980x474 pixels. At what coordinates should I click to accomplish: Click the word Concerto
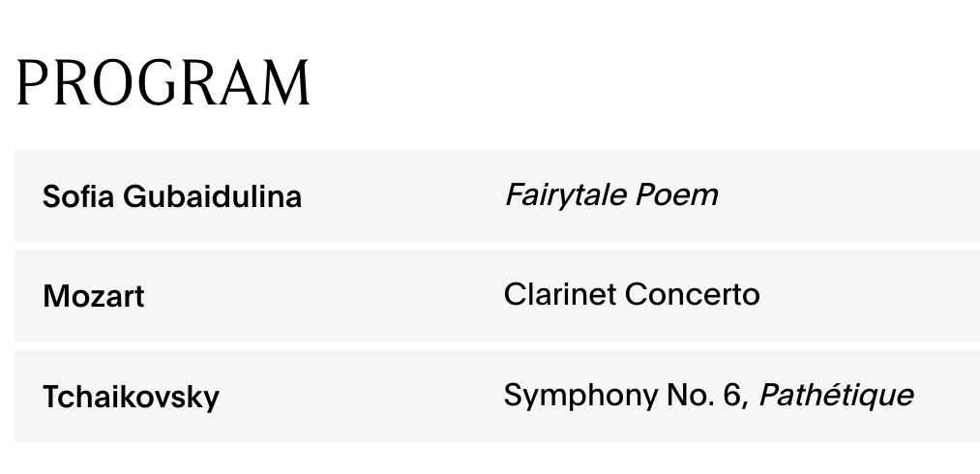[693, 294]
